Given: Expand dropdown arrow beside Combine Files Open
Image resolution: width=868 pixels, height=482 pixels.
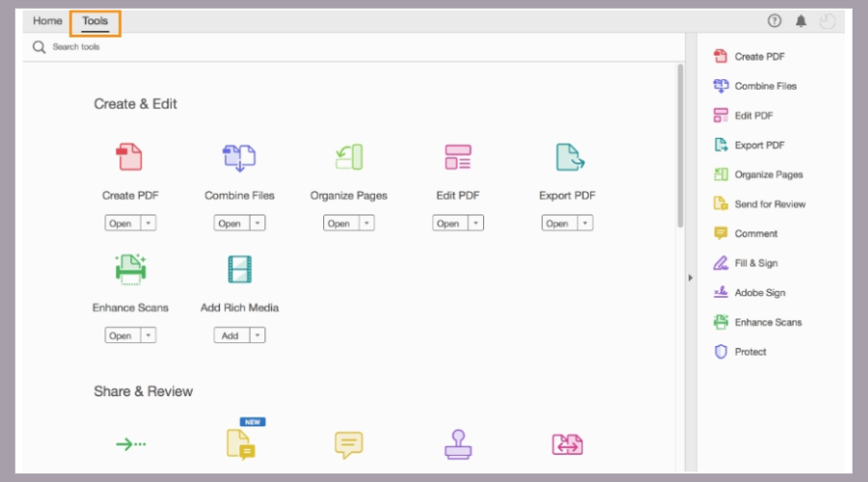Looking at the screenshot, I should (x=258, y=223).
